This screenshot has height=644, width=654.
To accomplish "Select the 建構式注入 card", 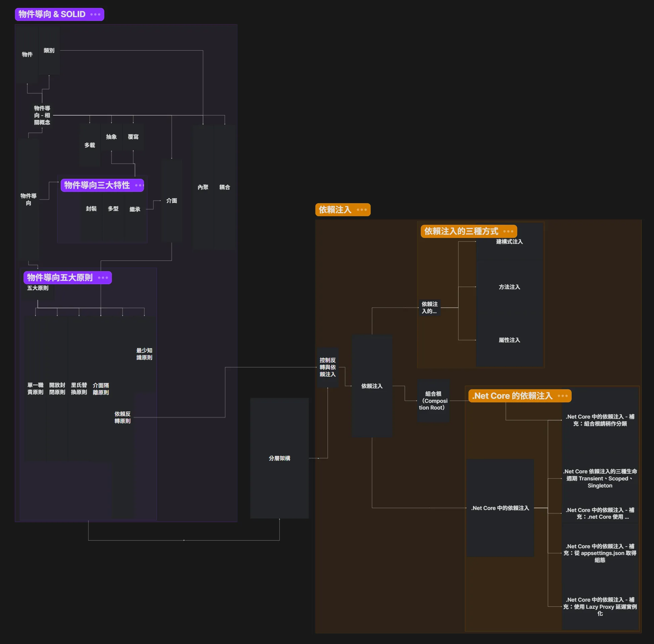I will [509, 242].
